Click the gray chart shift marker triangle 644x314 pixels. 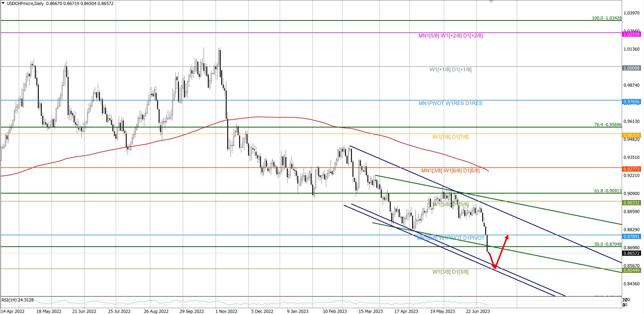pos(491,2)
